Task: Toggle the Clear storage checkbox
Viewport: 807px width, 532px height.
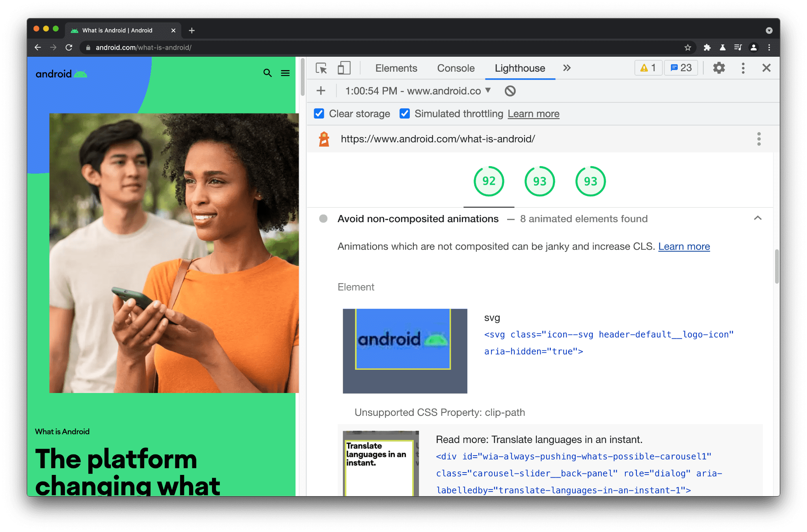Action: (x=318, y=113)
